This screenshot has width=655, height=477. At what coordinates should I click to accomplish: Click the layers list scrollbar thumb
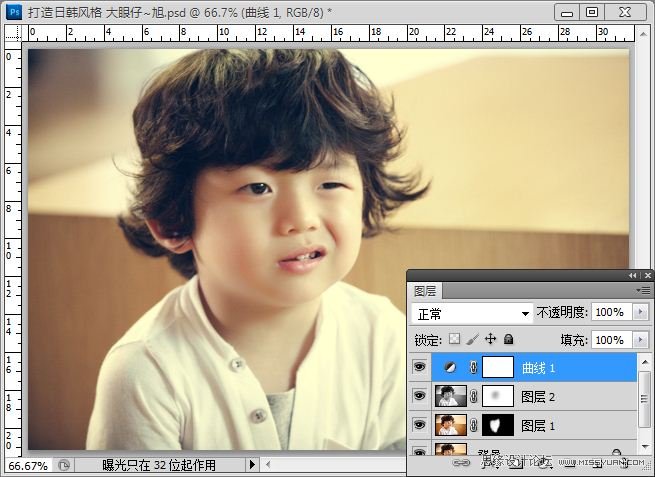pos(645,399)
